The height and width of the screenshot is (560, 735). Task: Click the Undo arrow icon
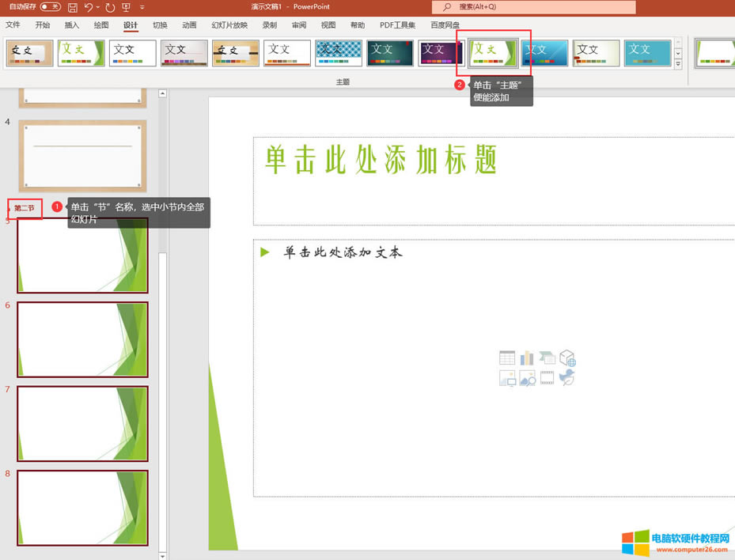pos(89,7)
